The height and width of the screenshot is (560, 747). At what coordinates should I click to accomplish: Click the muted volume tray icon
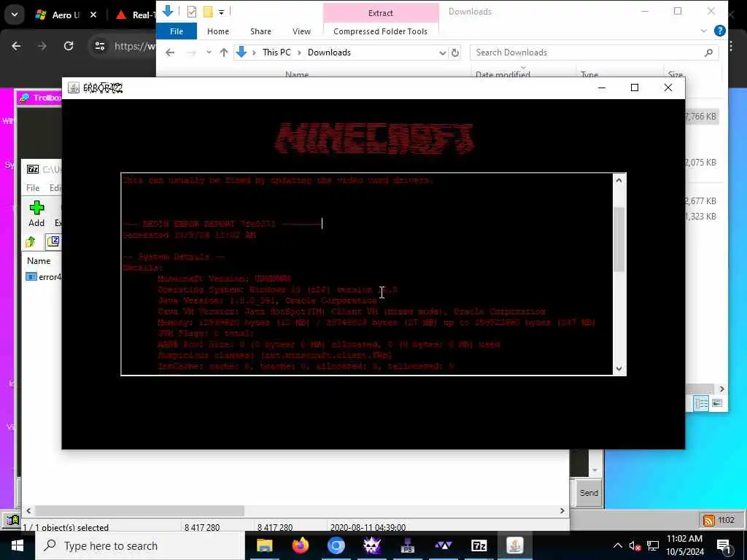pos(635,545)
